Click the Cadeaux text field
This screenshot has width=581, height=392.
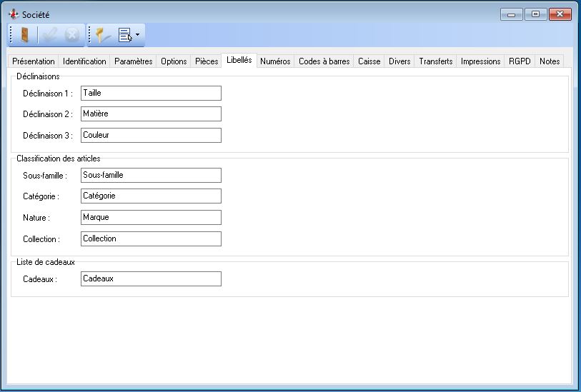151,278
